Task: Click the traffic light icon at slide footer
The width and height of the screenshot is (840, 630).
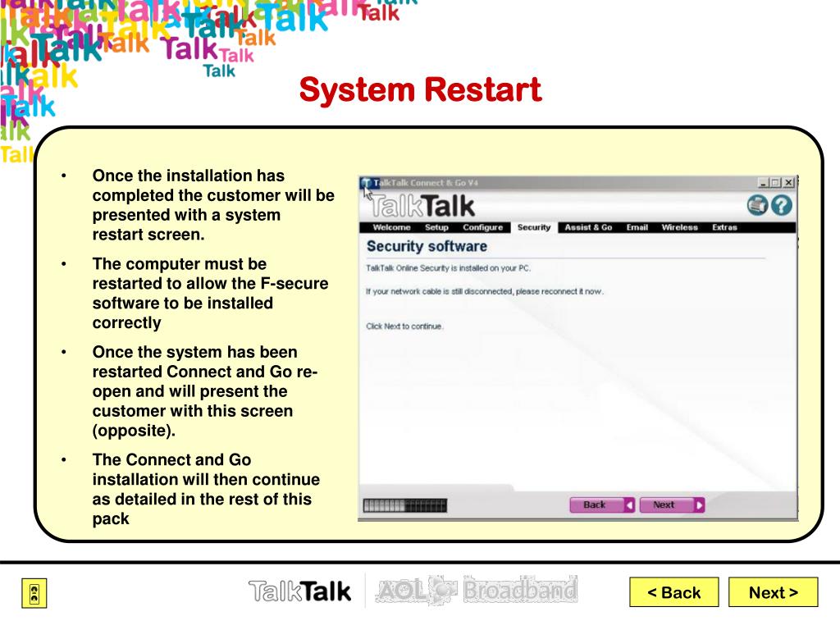Action: coord(34,594)
